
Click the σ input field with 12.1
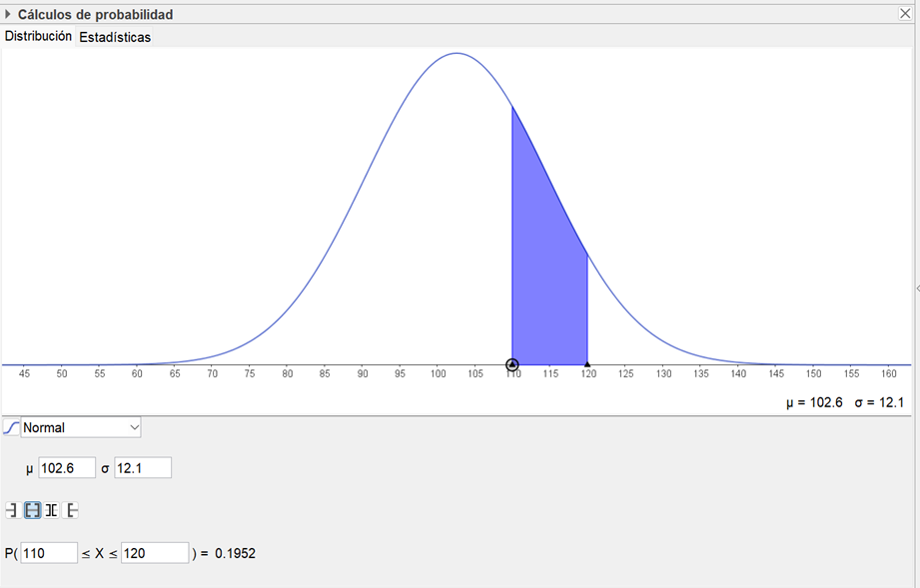(143, 468)
